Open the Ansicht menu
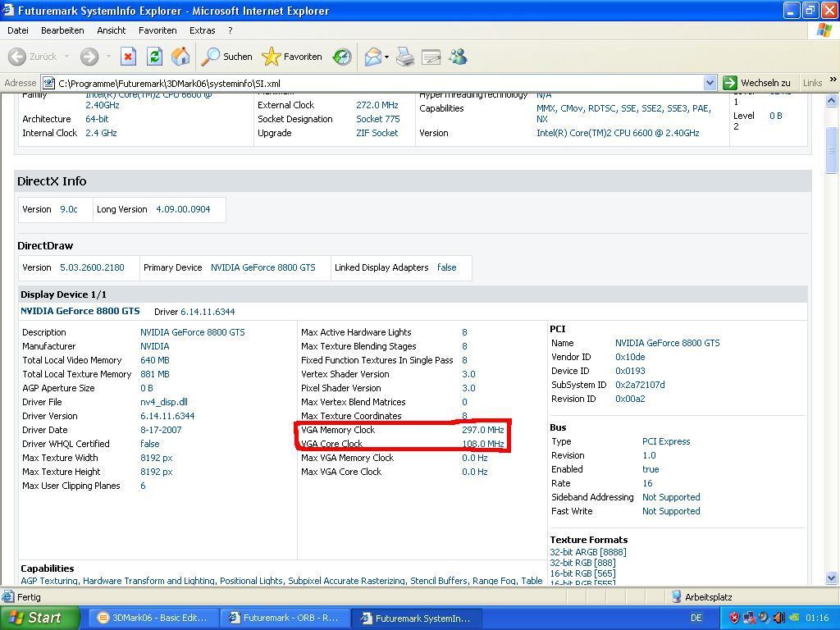Screen dimensions: 840x630 point(112,30)
